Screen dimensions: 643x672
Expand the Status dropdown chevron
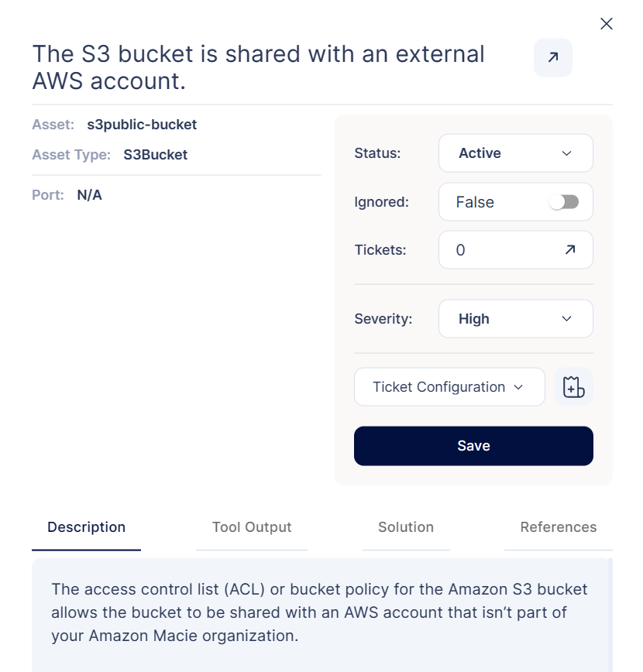click(566, 153)
